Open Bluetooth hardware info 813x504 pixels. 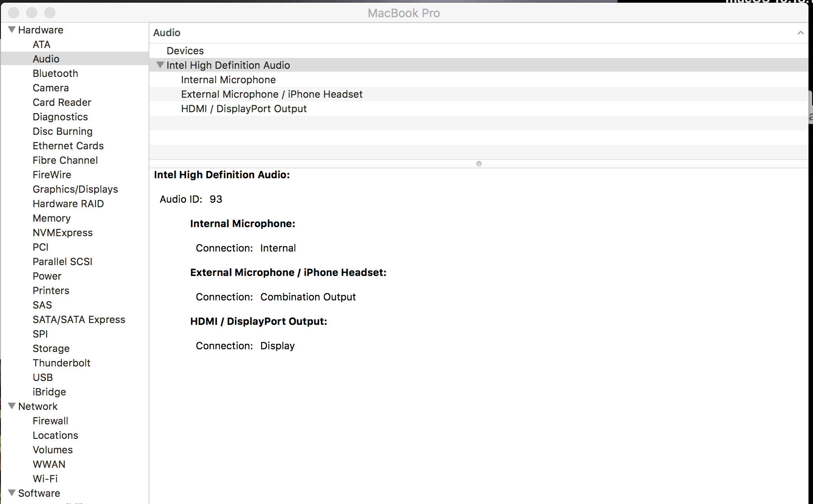tap(55, 73)
